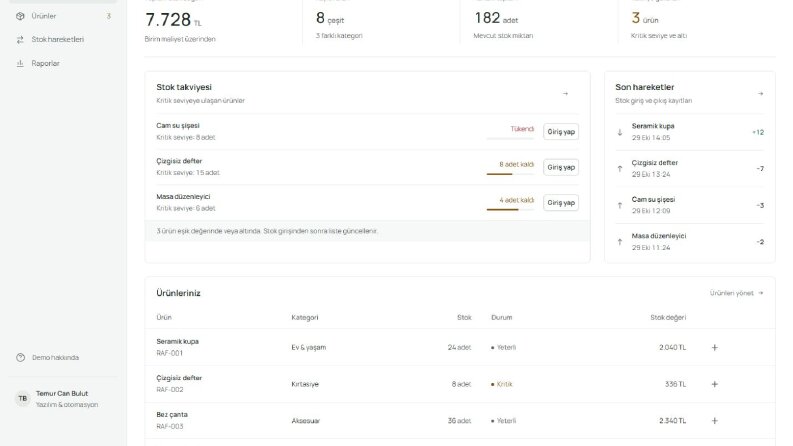The image size is (793, 446).
Task: Open Temur Can Bulut profile
Action: pyautogui.click(x=63, y=399)
